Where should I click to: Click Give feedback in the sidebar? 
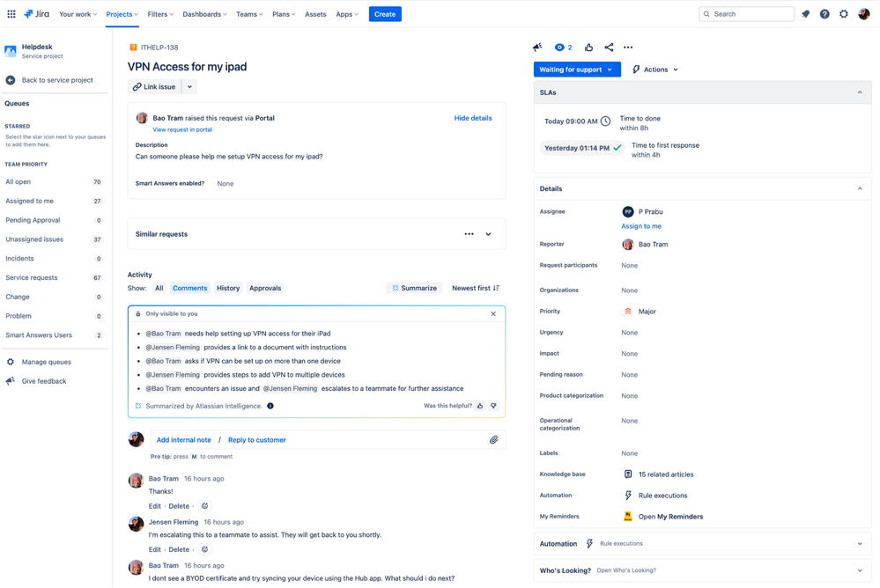click(x=44, y=381)
